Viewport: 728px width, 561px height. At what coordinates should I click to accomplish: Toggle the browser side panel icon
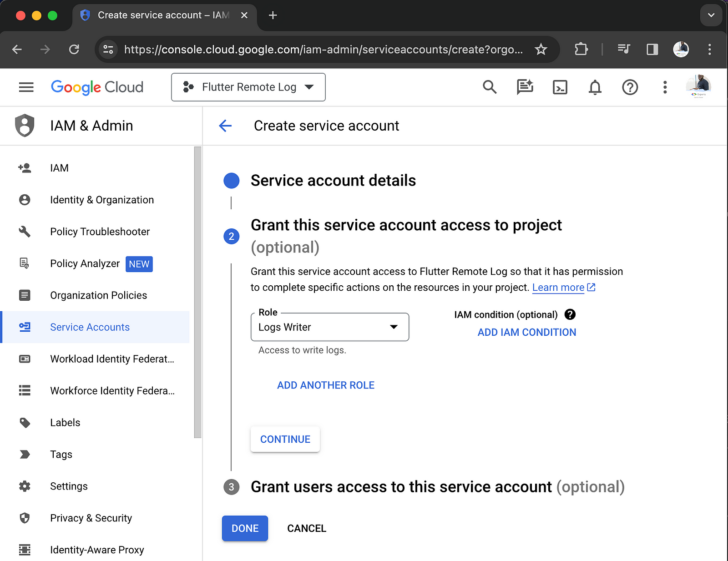[x=652, y=49]
